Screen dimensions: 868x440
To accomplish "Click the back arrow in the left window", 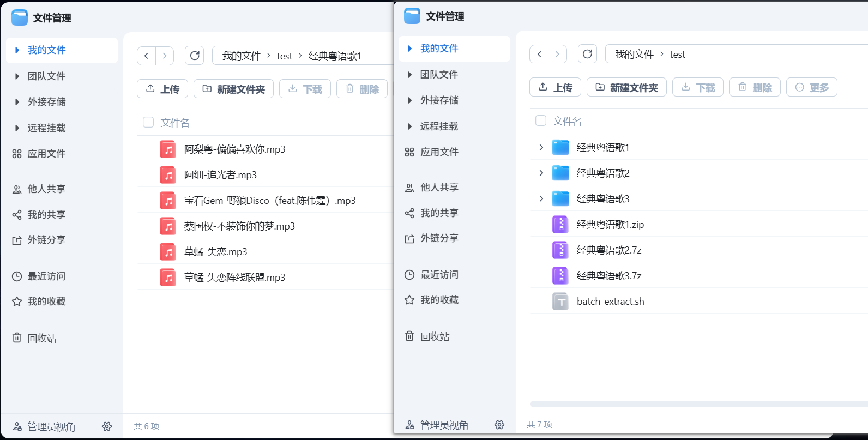I will click(x=146, y=56).
